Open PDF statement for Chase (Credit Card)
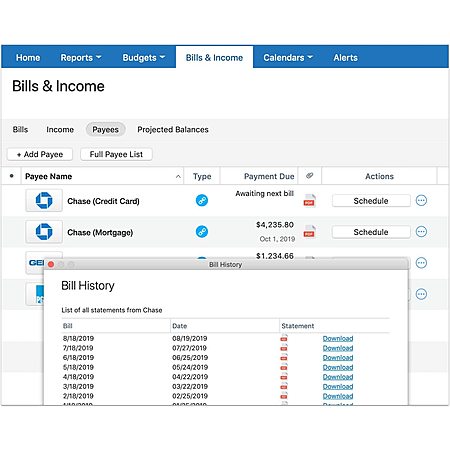450x450 pixels. (x=309, y=200)
